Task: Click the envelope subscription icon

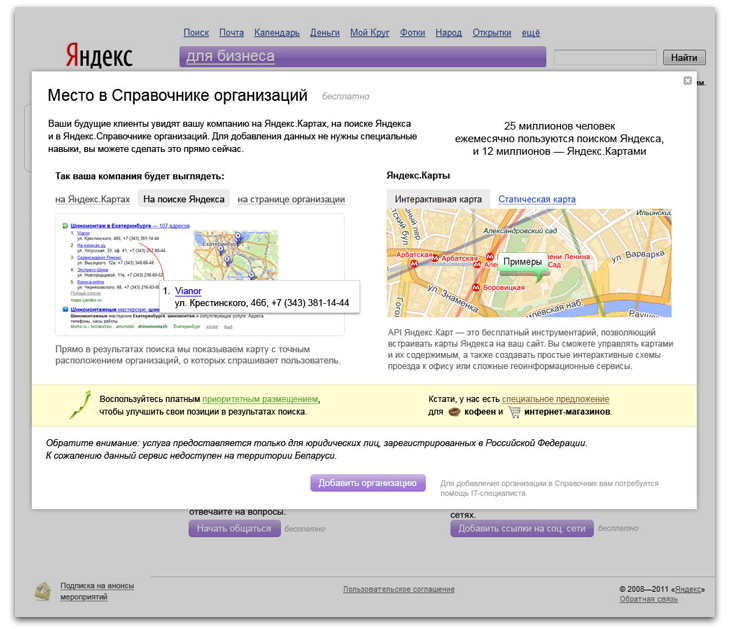Action: [x=42, y=591]
